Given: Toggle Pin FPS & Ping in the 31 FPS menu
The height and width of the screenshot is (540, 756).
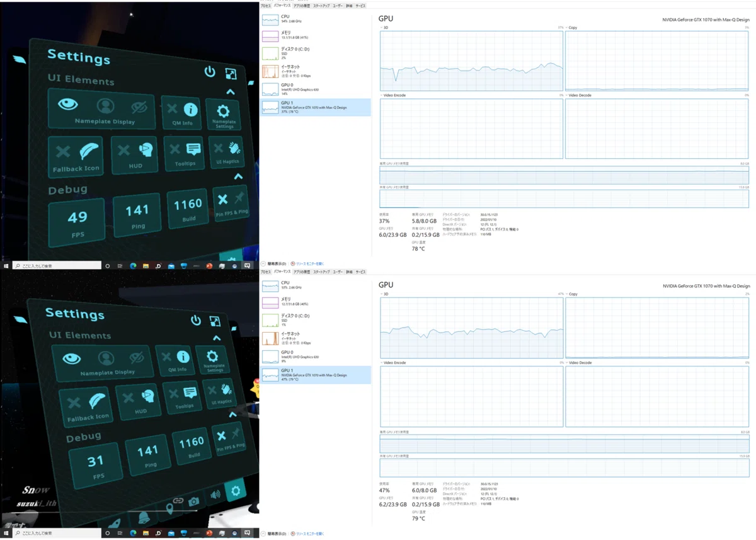Looking at the screenshot, I should click(x=229, y=439).
